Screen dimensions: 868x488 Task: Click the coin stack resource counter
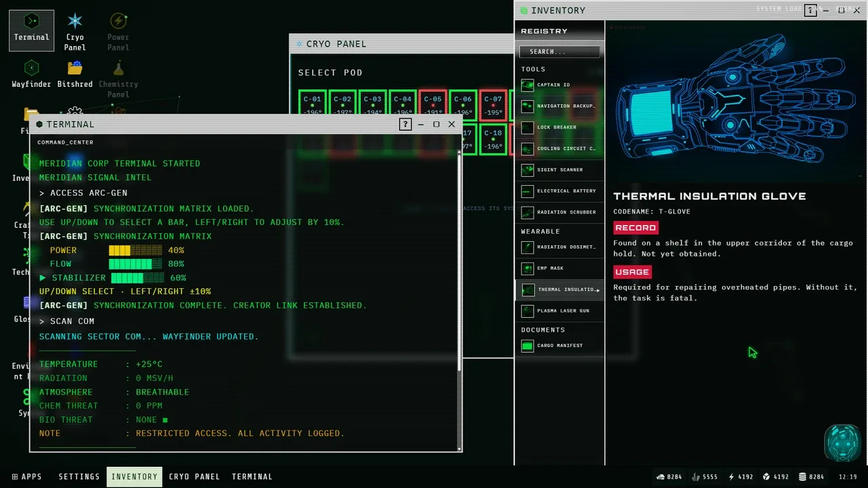(x=811, y=476)
